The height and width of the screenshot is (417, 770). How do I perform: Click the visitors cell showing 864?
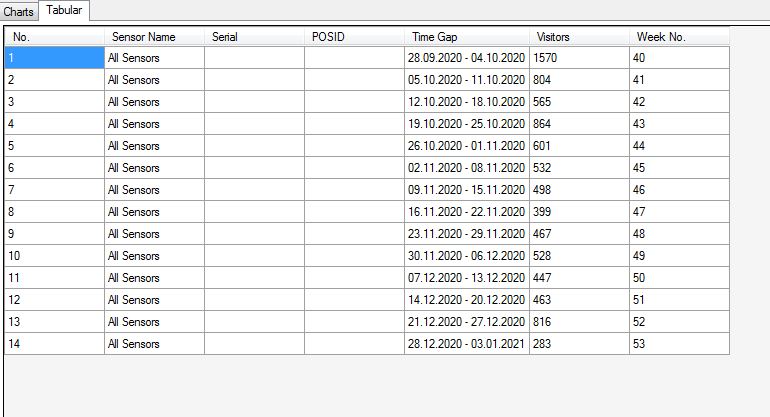(x=579, y=124)
